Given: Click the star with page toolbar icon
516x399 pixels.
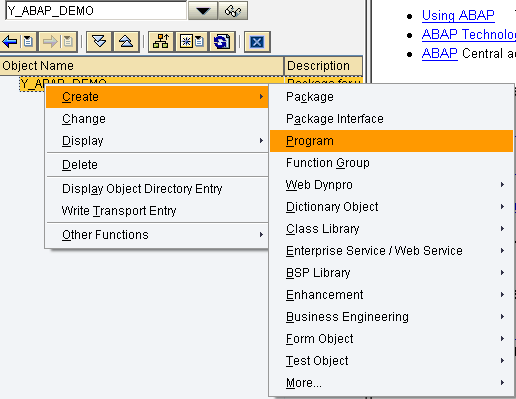Looking at the screenshot, I should 192,42.
